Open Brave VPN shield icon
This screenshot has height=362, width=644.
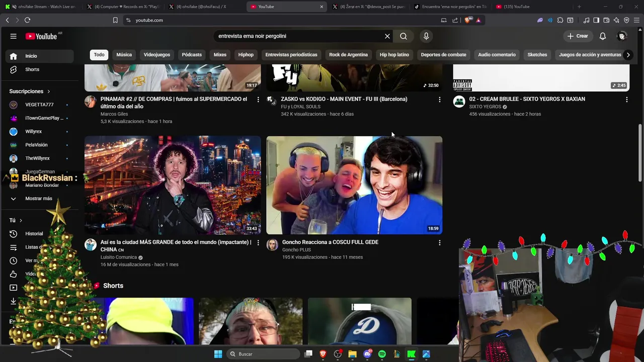tap(626, 20)
